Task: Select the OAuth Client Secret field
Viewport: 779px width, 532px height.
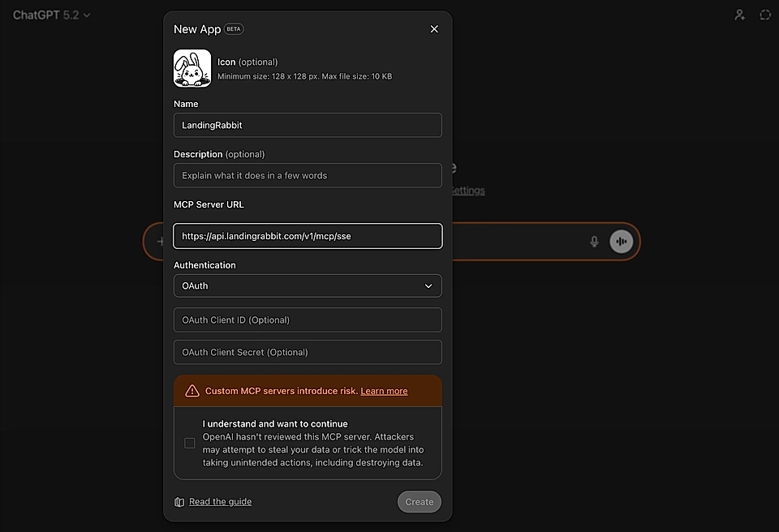Action: pyautogui.click(x=308, y=352)
